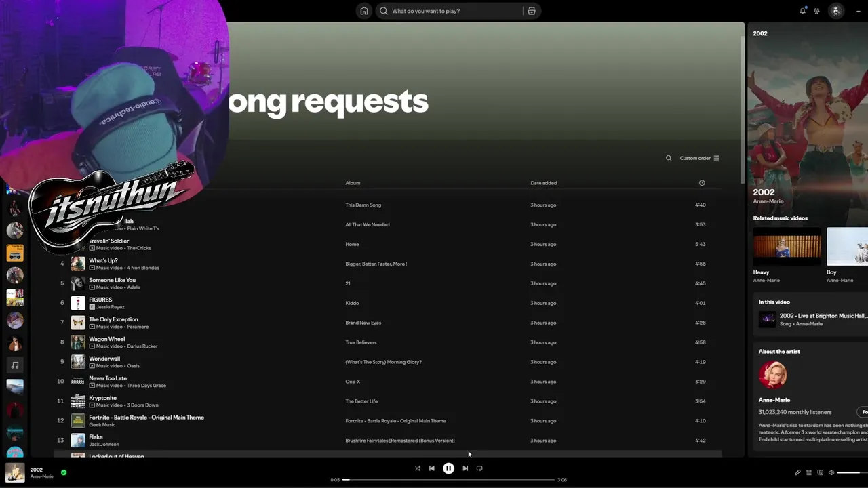Sort by the duration clock icon
Viewport: 868px width, 488px height.
702,183
